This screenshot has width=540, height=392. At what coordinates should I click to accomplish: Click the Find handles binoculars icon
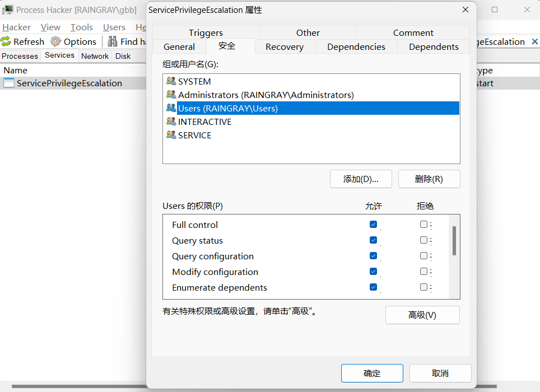[x=112, y=41]
